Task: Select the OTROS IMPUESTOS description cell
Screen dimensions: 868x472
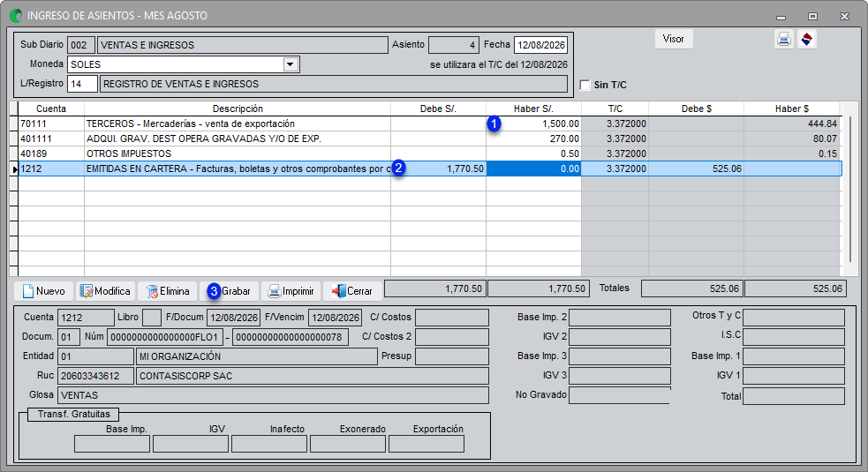Action: pos(238,154)
